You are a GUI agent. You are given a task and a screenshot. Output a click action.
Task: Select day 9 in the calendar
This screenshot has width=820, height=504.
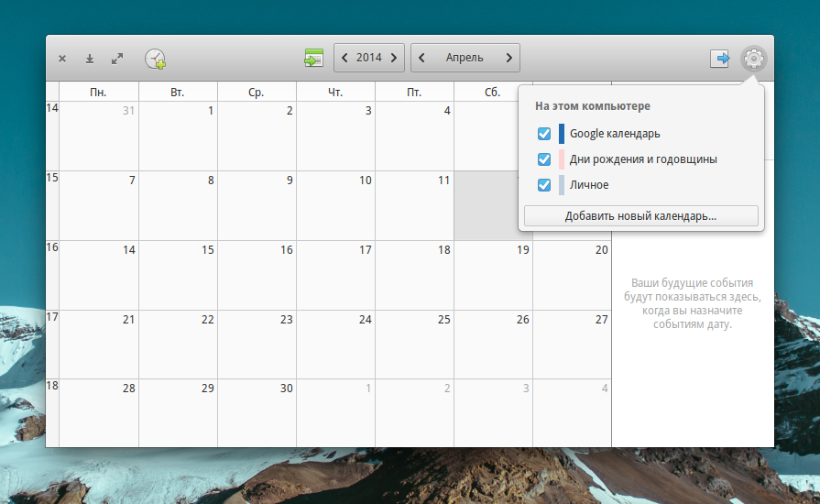click(257, 205)
